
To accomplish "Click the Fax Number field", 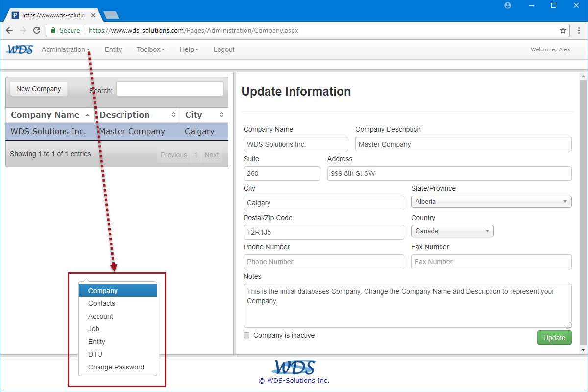I will point(491,262).
